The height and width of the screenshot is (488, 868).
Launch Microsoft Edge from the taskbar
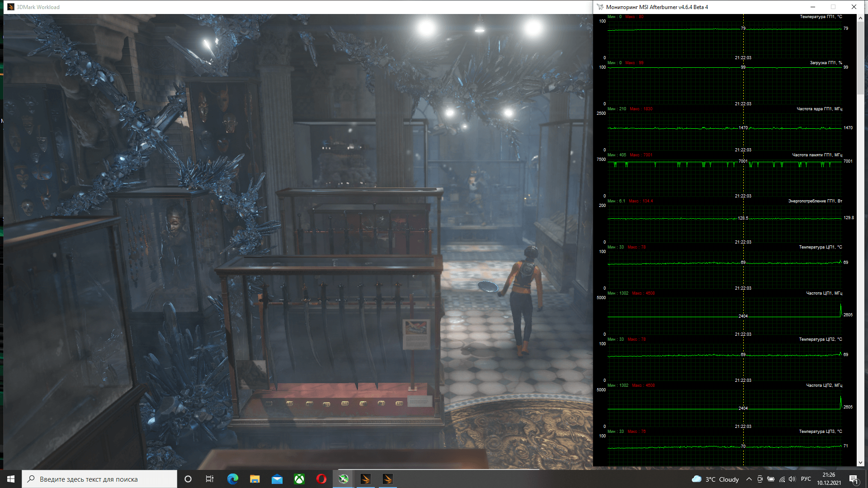point(232,479)
